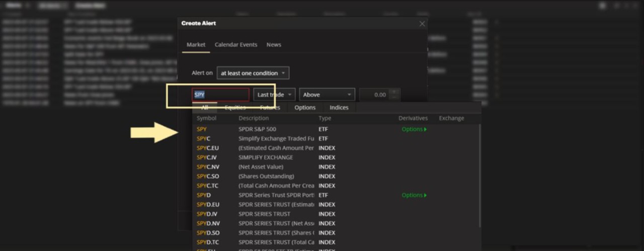Click the Exchange column header
This screenshot has width=644, height=251.
pos(451,118)
